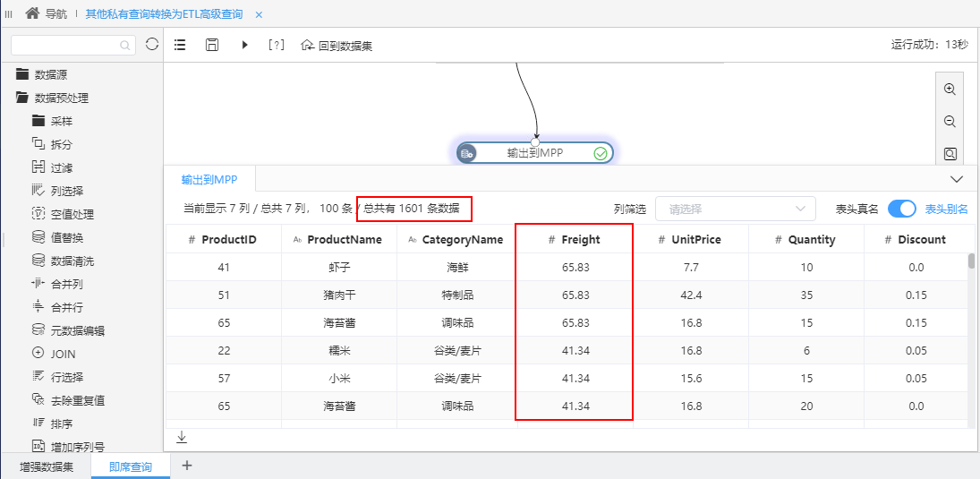The height and width of the screenshot is (479, 980).
Task: Click the save icon in the toolbar
Action: pyautogui.click(x=212, y=45)
